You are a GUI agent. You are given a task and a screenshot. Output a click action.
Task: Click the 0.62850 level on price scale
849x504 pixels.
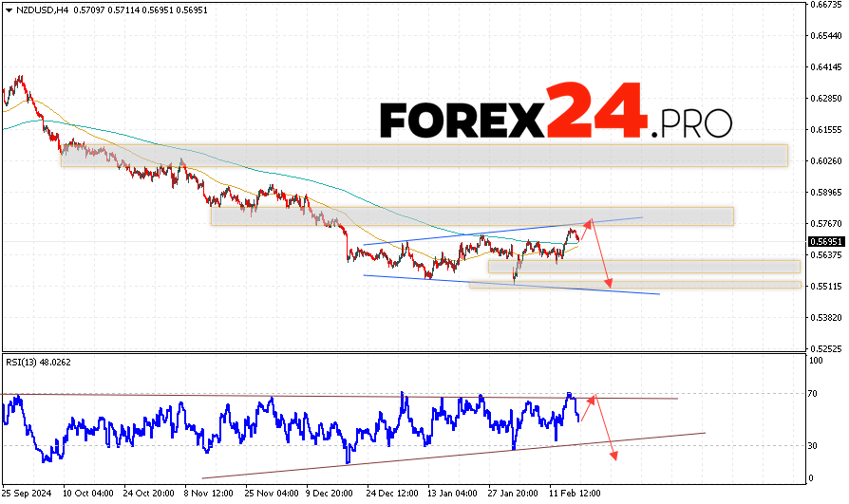824,99
